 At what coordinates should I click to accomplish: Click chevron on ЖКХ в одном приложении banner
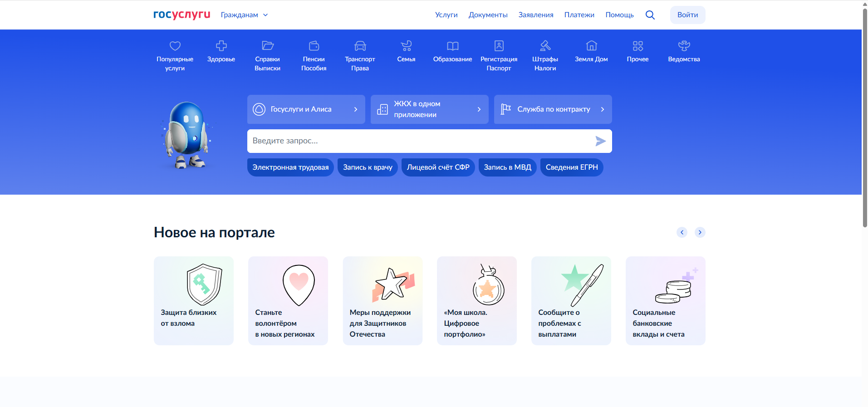[x=479, y=109]
